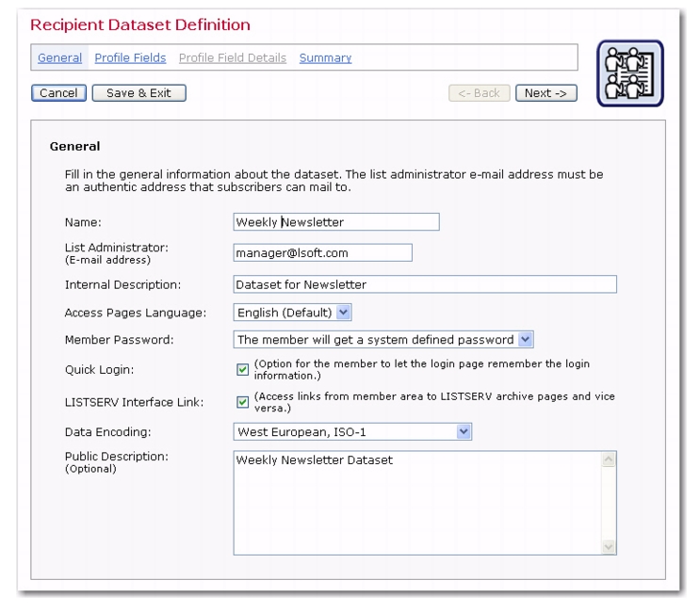Toggle the Quick Login checkbox
The width and height of the screenshot is (700, 612).
(x=242, y=369)
